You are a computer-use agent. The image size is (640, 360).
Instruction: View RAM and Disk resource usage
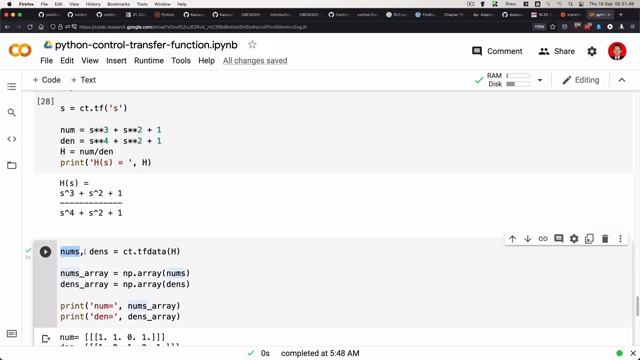click(x=508, y=80)
